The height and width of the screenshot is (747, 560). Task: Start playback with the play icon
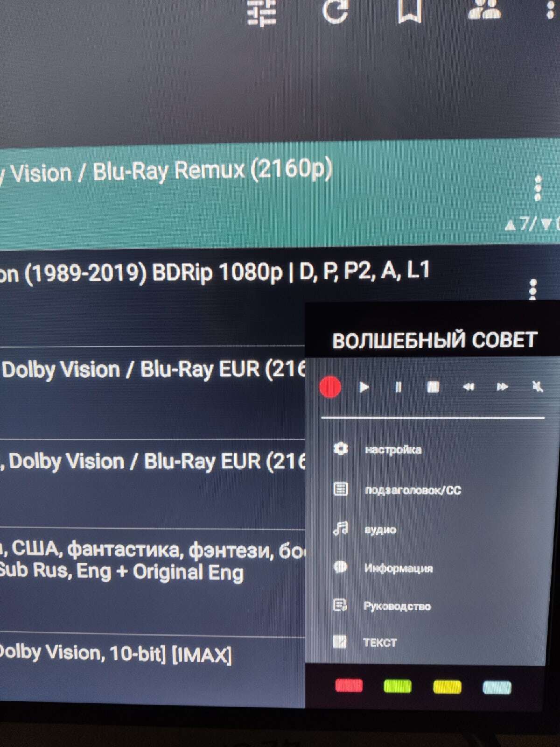pos(364,387)
